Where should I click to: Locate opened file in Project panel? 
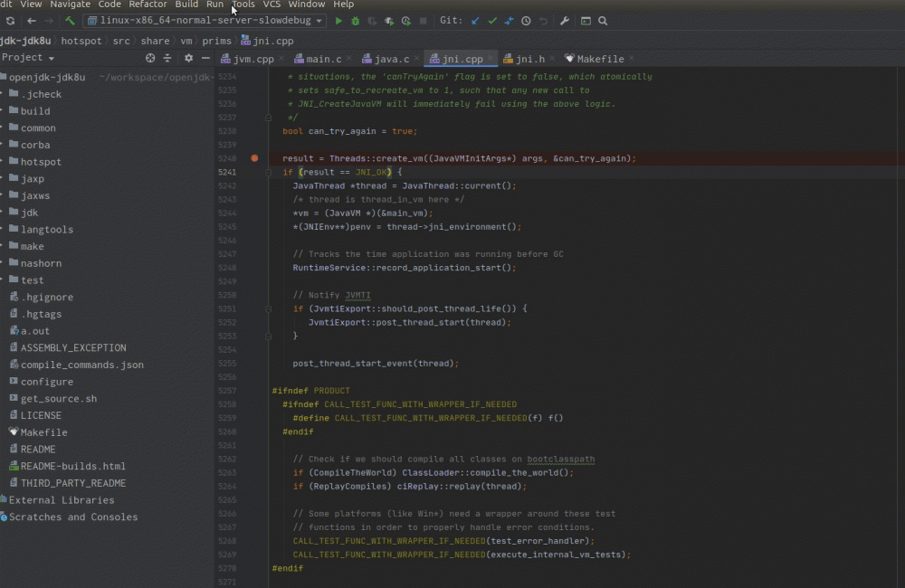pos(150,58)
